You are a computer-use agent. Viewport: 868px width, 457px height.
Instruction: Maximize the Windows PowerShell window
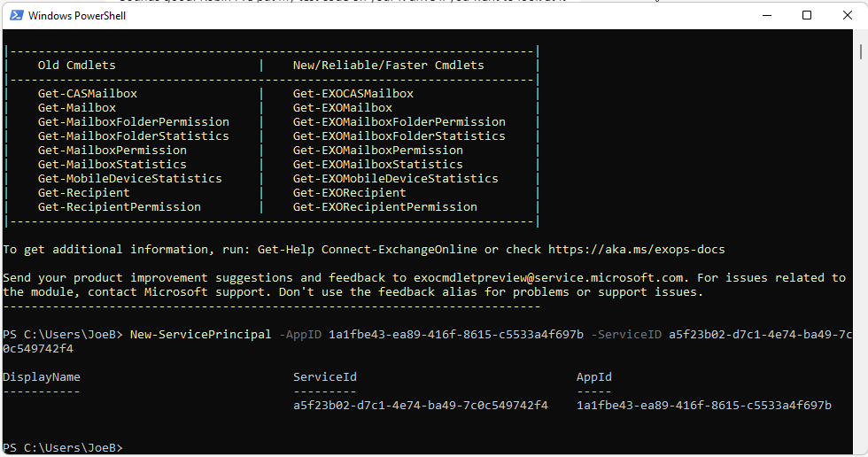806,15
